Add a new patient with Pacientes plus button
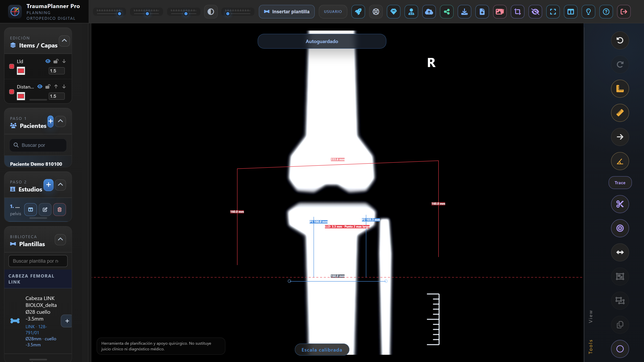 tap(51, 121)
